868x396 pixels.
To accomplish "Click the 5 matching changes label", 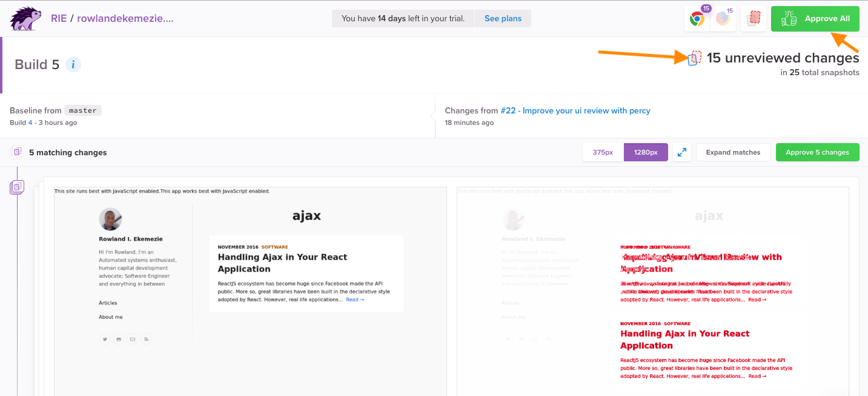I will pos(68,153).
